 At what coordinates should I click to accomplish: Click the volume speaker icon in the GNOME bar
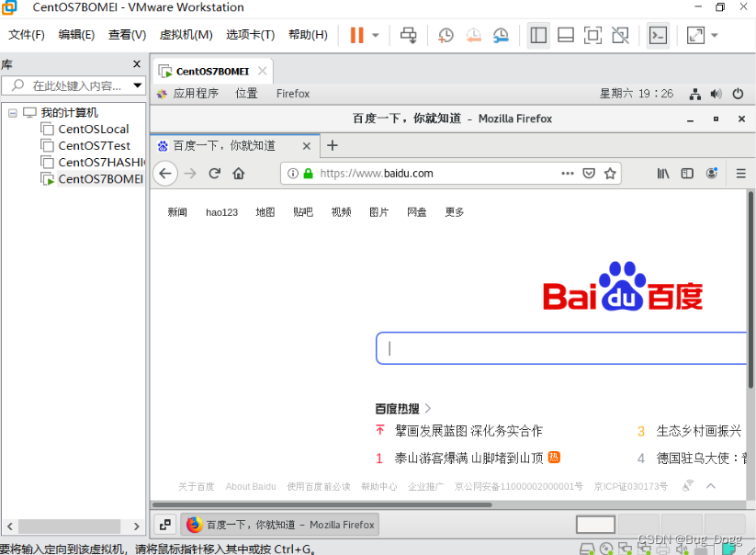coord(716,94)
